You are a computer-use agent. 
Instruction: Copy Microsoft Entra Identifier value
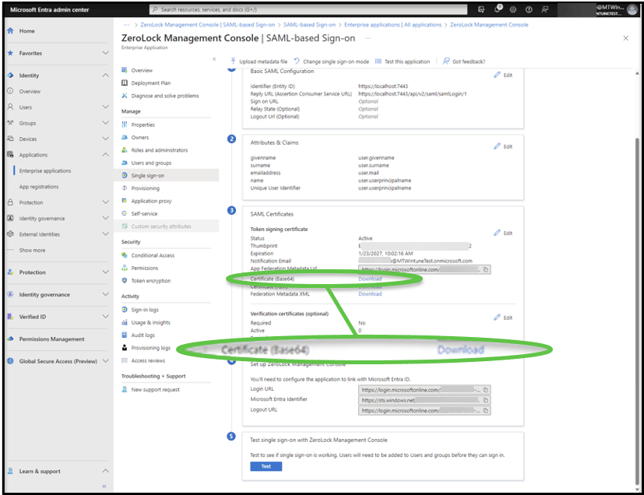(485, 400)
